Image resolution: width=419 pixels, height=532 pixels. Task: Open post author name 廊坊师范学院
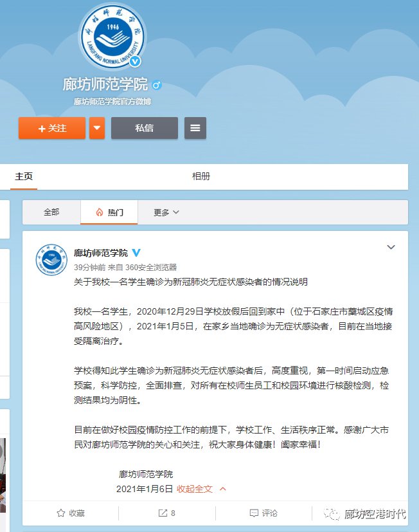point(101,253)
